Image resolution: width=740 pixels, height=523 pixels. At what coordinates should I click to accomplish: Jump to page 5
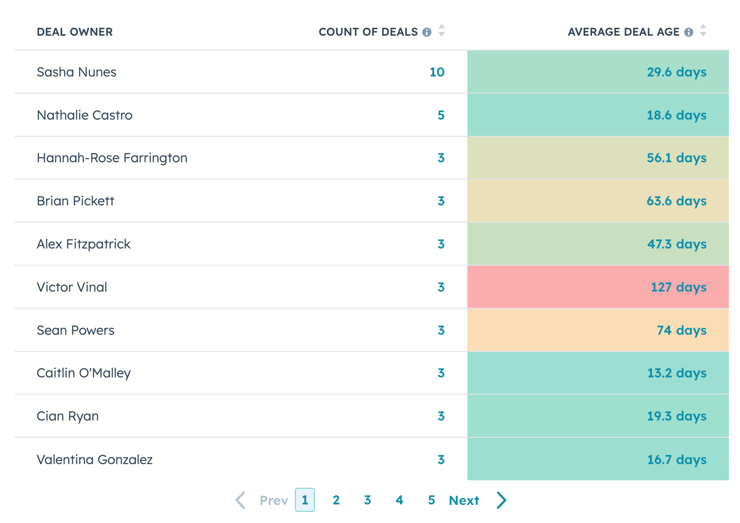pos(431,500)
